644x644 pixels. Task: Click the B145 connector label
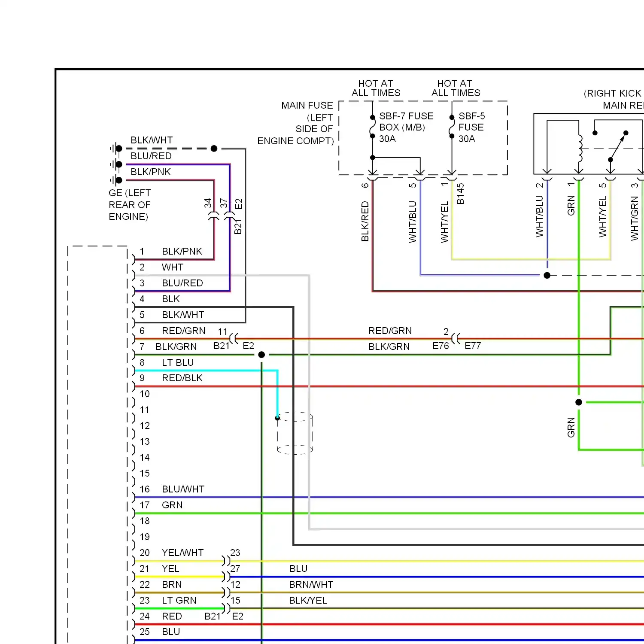tap(460, 194)
